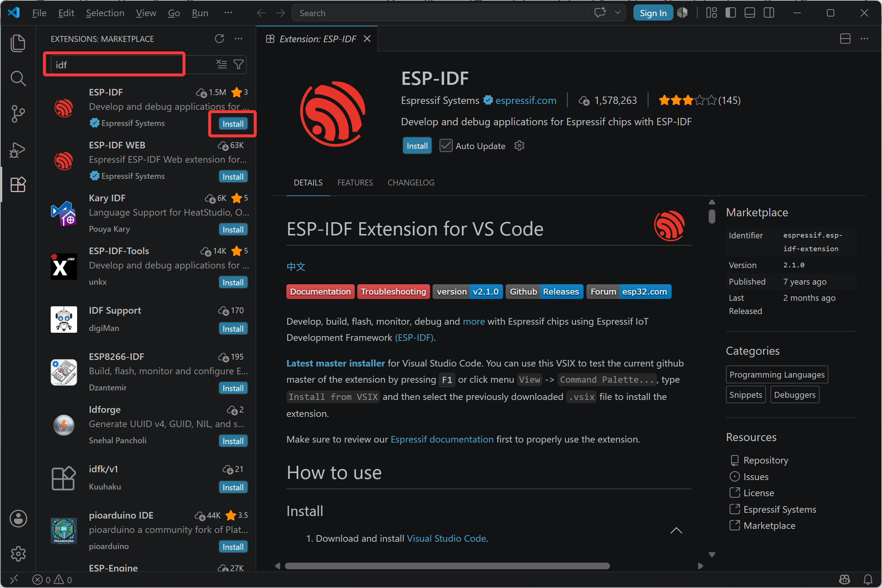
Task: Open the Extensions view icon
Action: tap(18, 184)
